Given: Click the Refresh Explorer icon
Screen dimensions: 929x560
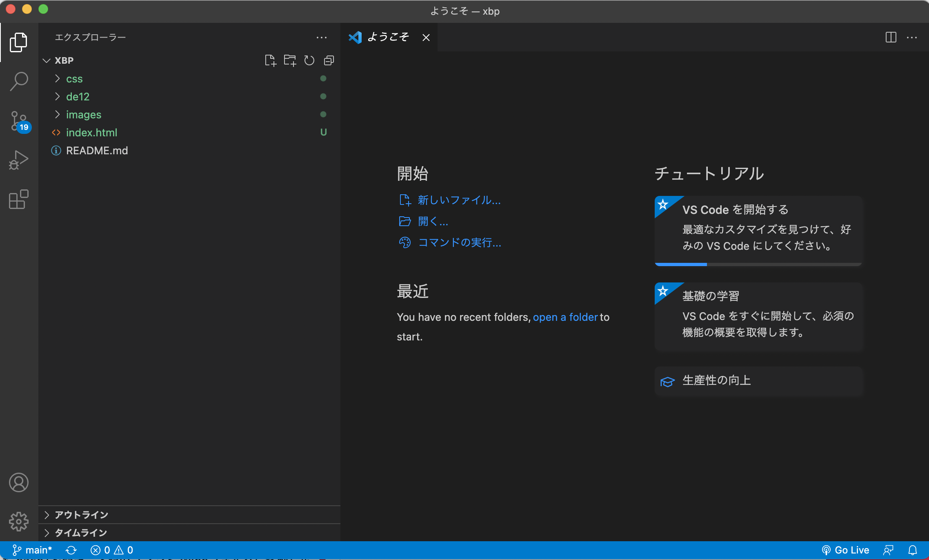Looking at the screenshot, I should point(309,60).
